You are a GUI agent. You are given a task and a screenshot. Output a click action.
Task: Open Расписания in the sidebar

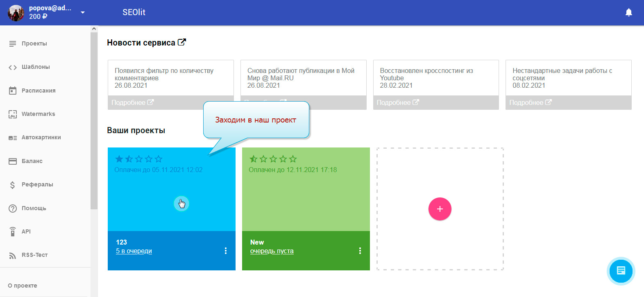(39, 91)
